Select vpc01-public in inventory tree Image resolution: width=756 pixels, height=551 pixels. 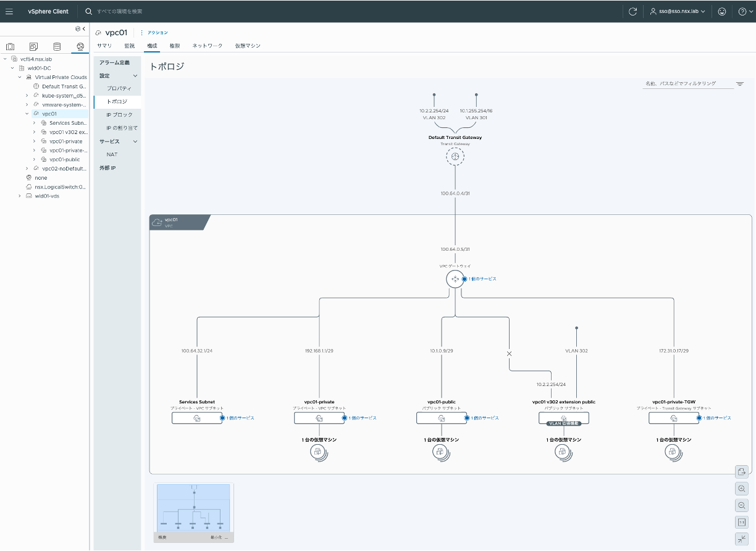click(64, 159)
